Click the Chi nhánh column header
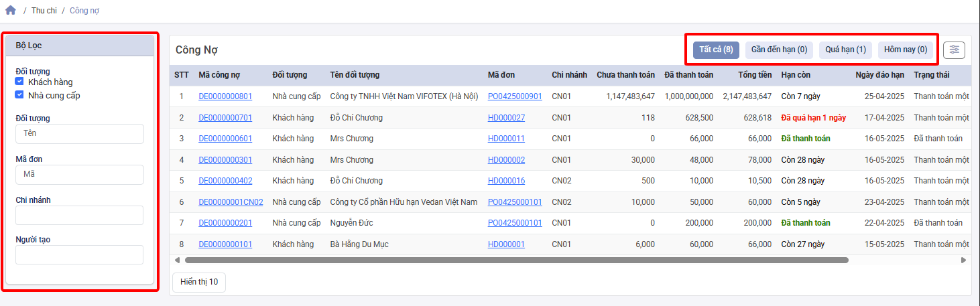 (569, 75)
